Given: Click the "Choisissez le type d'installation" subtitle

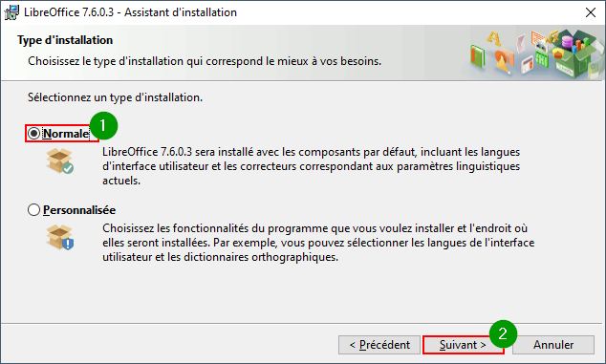Looking at the screenshot, I should (205, 61).
